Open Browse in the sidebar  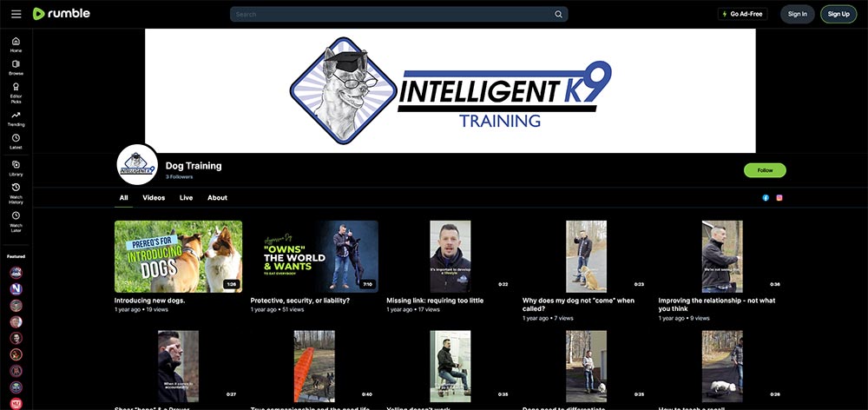16,68
